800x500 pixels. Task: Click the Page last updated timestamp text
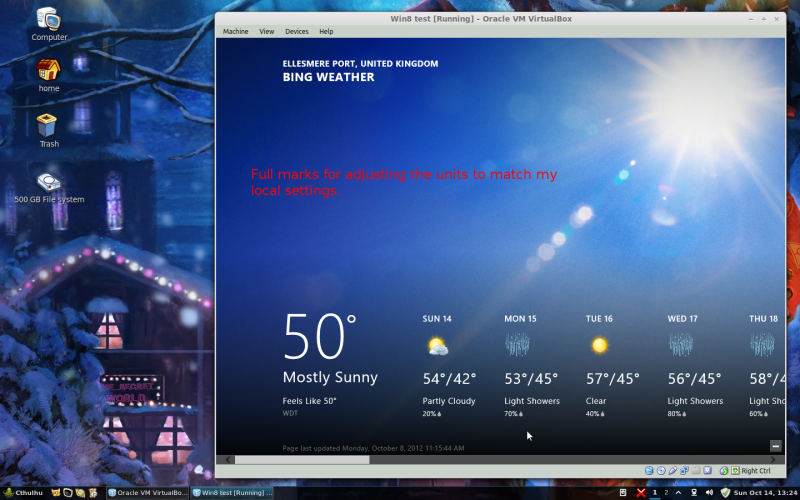coord(373,448)
